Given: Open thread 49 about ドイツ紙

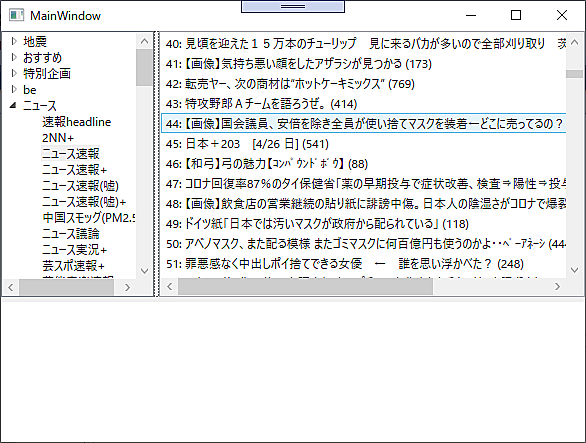Looking at the screenshot, I should [x=363, y=224].
